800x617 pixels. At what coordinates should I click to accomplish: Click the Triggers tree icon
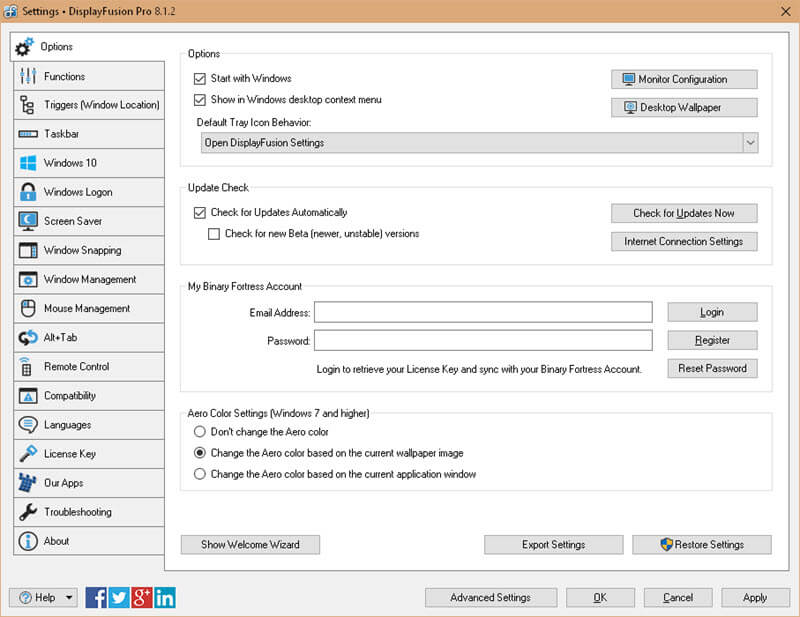pos(27,105)
